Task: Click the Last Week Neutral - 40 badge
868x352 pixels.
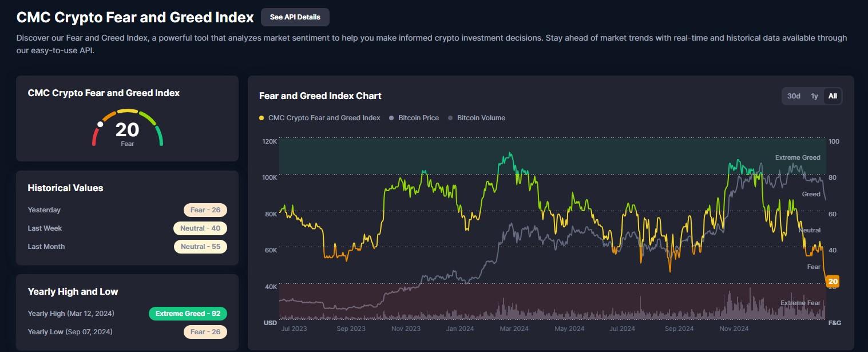Action: tap(200, 228)
